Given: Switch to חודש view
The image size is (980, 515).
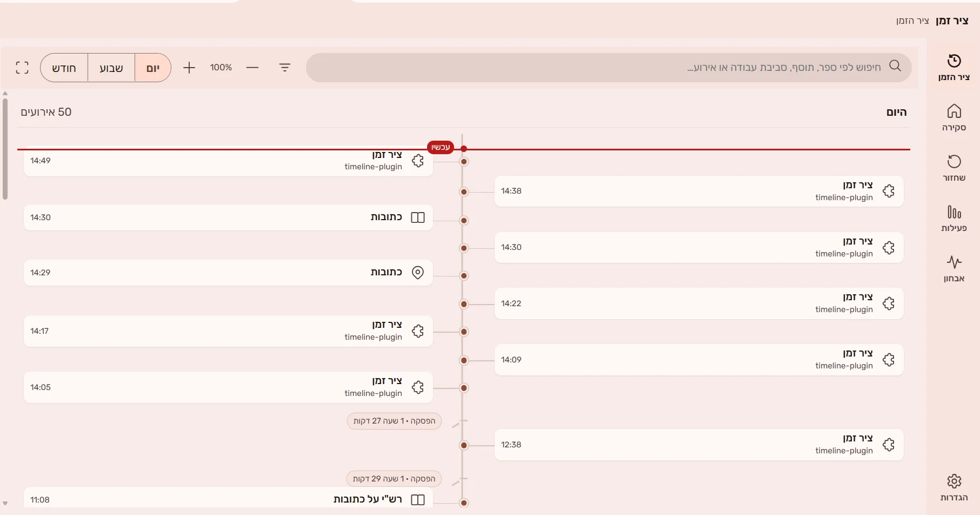Looking at the screenshot, I should [64, 68].
